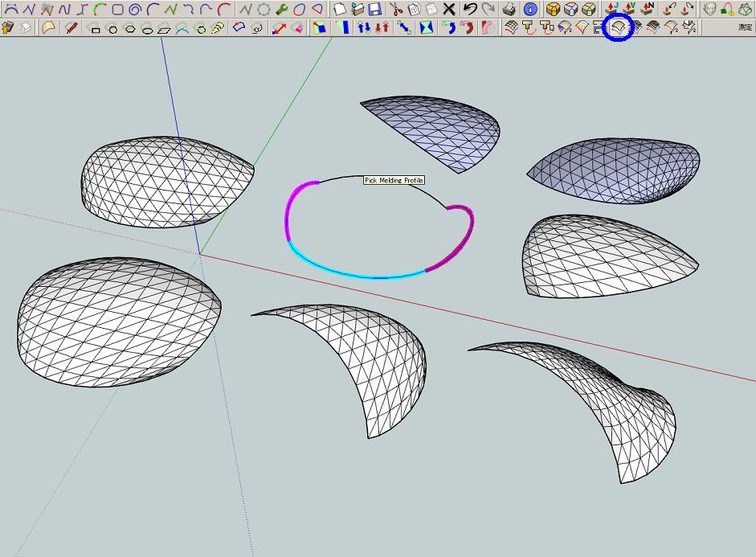756x557 pixels.
Task: Select the teal dotted circle edit tool
Action: (264, 9)
